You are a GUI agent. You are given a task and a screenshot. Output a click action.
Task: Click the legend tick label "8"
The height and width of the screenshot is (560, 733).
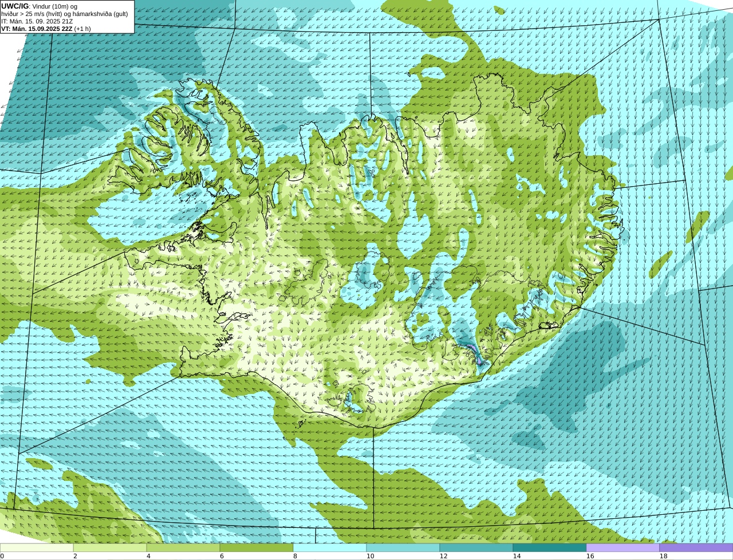coord(295,556)
